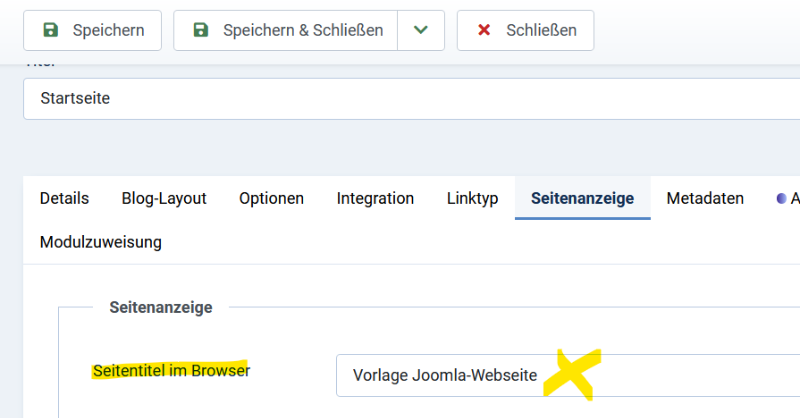Open the Details tab
This screenshot has height=418, width=800.
[64, 198]
